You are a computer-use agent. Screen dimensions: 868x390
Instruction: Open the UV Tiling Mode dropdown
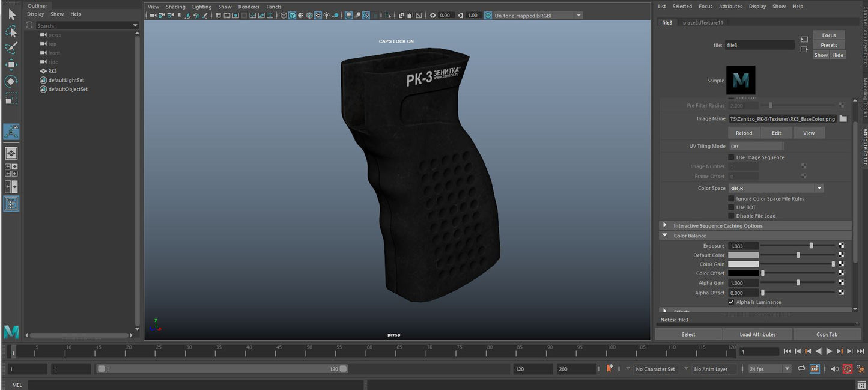coord(756,146)
